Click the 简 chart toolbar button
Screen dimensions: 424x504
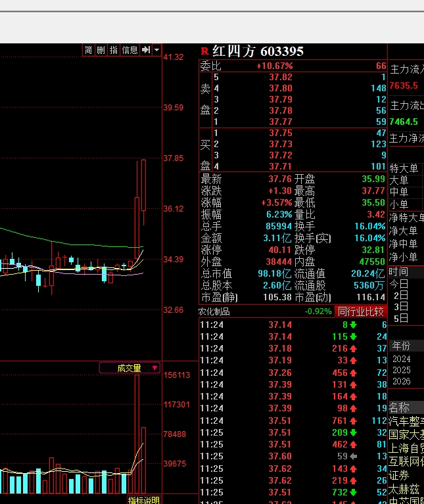[88, 50]
